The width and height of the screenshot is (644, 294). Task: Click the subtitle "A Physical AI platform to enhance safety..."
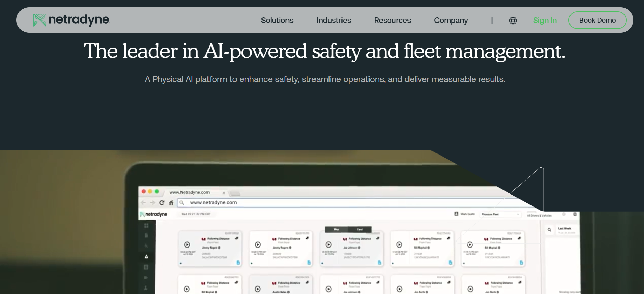tap(325, 79)
